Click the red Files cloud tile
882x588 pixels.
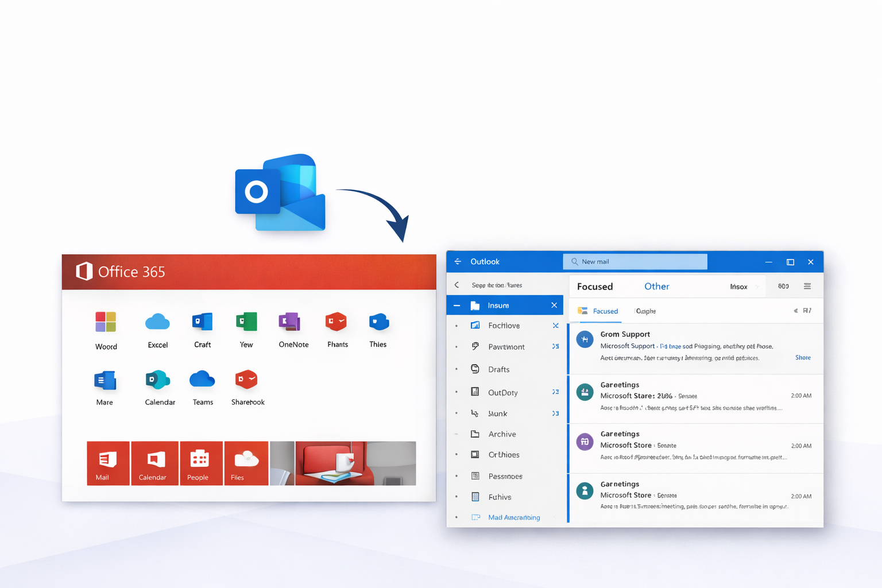tap(246, 463)
